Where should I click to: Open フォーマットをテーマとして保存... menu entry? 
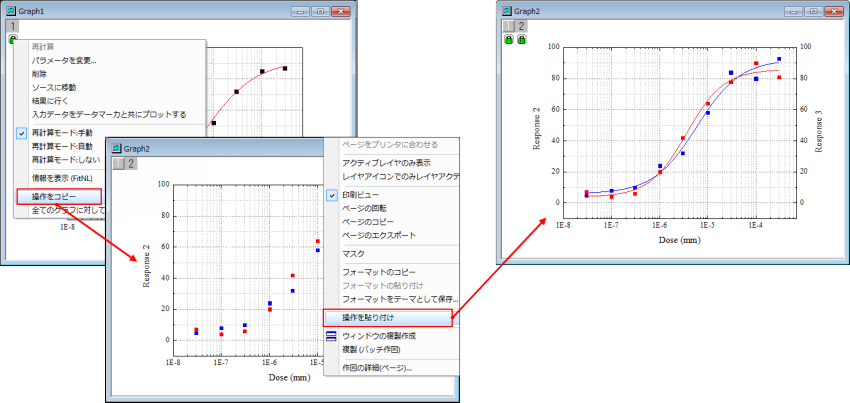[x=399, y=299]
